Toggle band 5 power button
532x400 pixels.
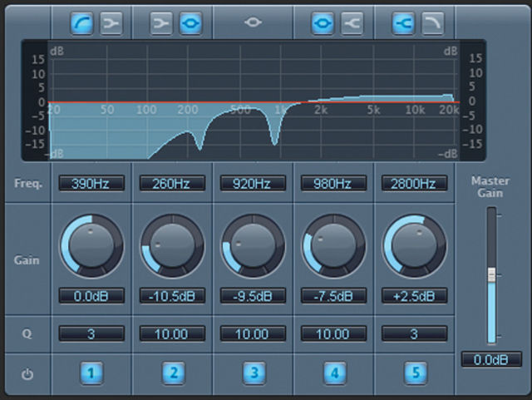click(416, 373)
